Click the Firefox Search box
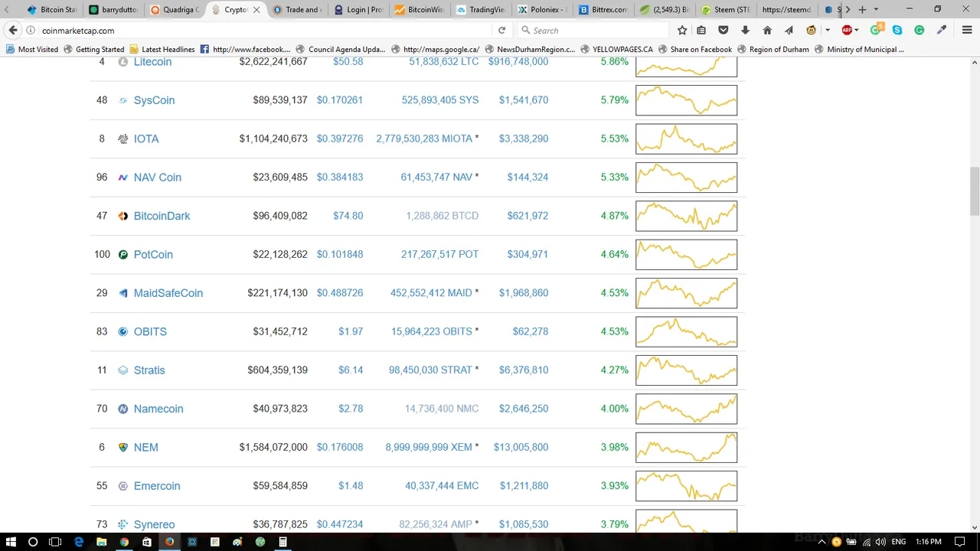The height and width of the screenshot is (551, 980). [592, 31]
